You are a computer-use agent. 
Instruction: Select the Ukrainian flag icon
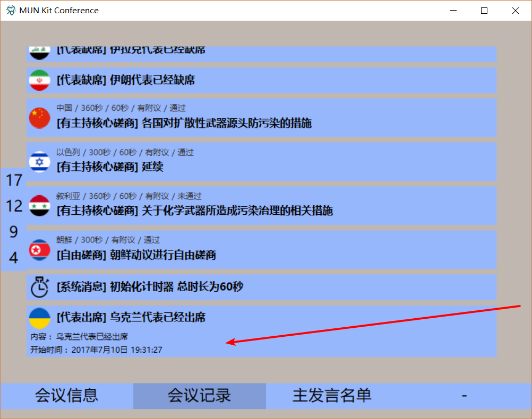pyautogui.click(x=39, y=317)
